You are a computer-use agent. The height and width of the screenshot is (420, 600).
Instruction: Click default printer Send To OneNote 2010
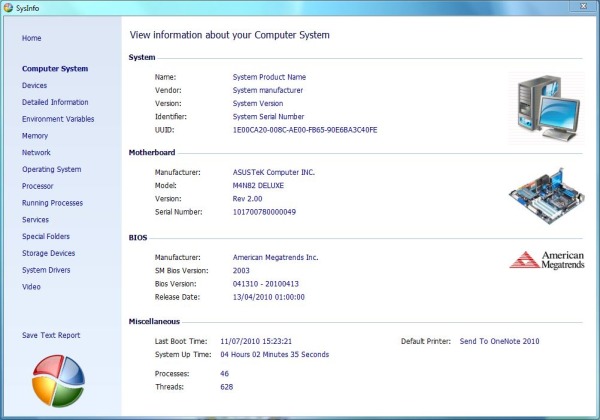coord(499,341)
